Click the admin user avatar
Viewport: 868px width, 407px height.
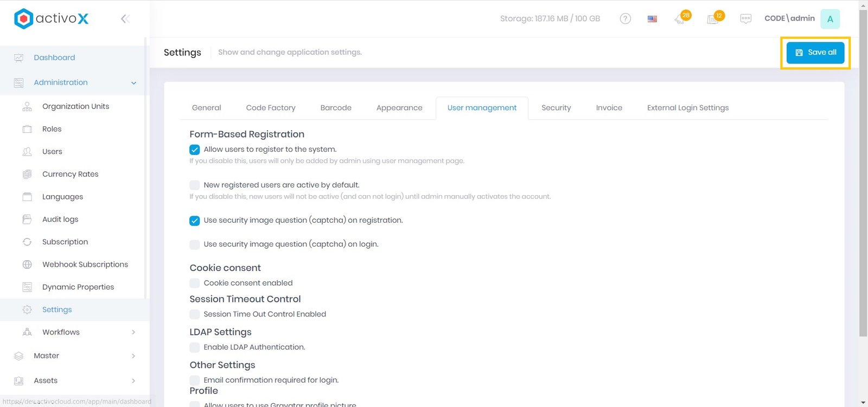(829, 19)
